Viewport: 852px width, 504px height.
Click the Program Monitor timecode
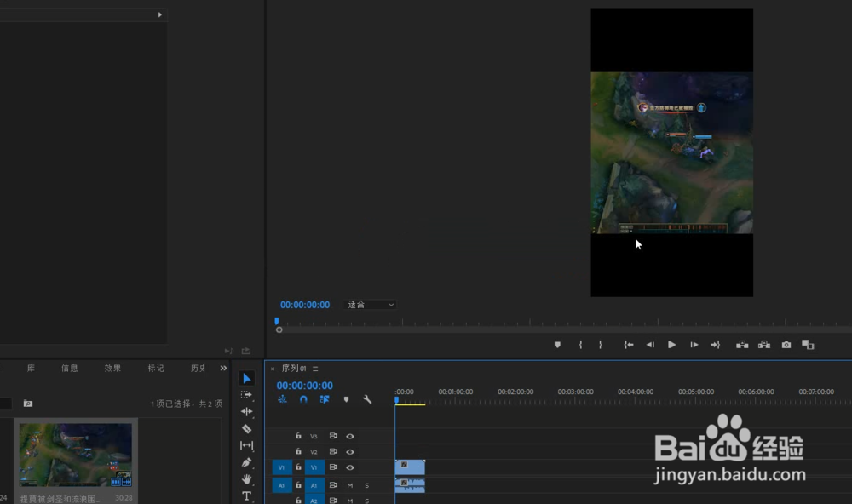point(305,305)
